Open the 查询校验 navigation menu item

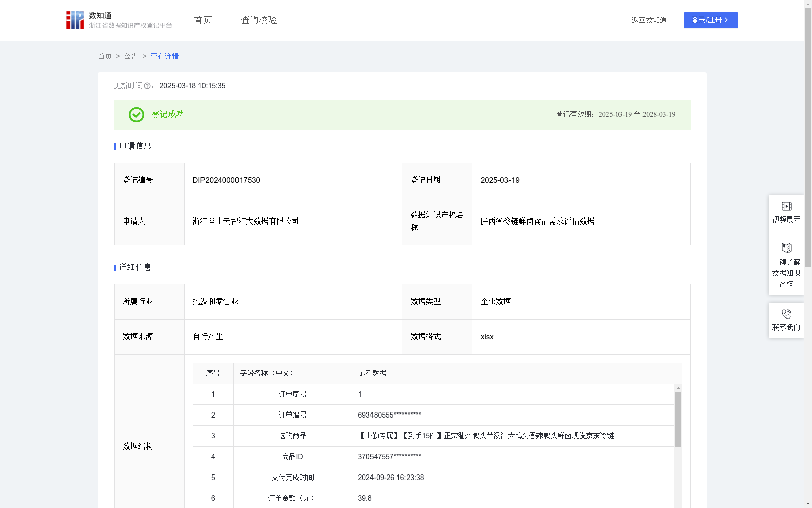pyautogui.click(x=259, y=20)
